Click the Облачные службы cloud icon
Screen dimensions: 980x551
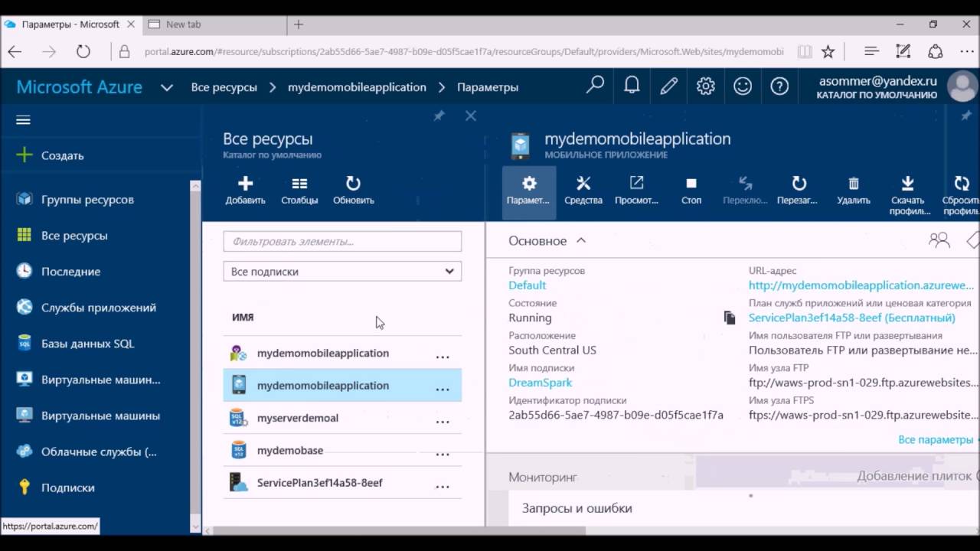[x=24, y=452]
